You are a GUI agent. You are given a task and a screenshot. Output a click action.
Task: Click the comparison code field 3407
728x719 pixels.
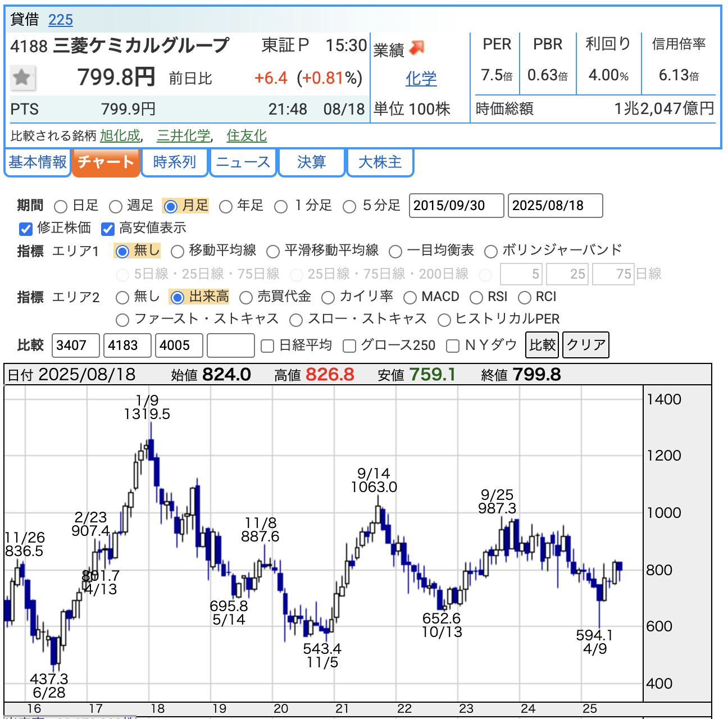76,345
